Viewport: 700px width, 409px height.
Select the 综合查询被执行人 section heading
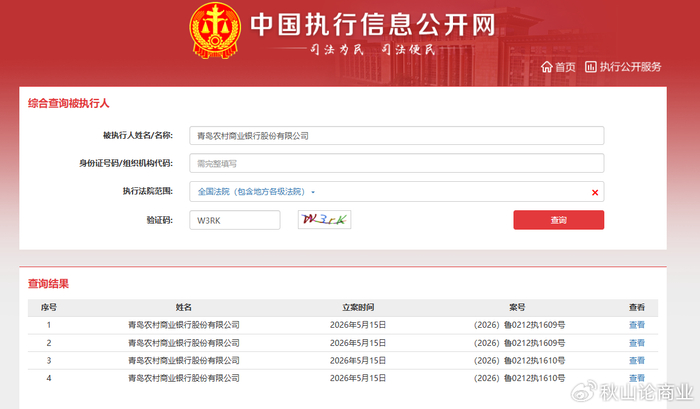[68, 104]
